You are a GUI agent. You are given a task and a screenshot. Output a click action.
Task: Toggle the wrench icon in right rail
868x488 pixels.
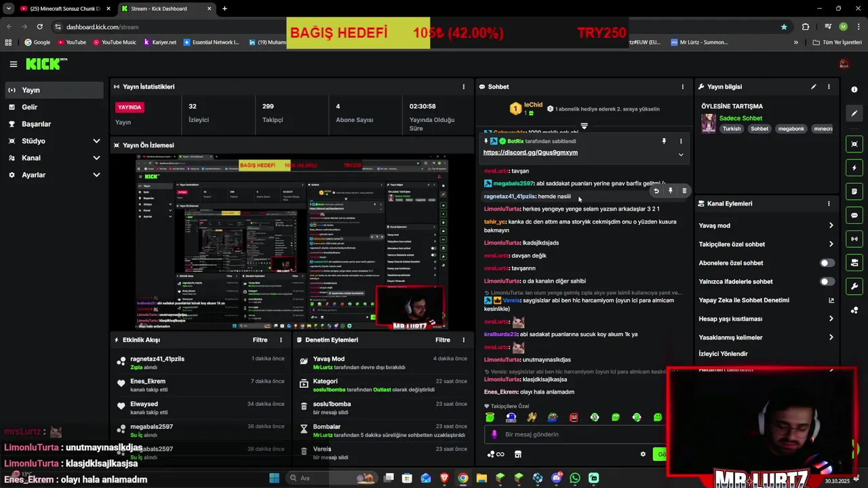tap(854, 286)
